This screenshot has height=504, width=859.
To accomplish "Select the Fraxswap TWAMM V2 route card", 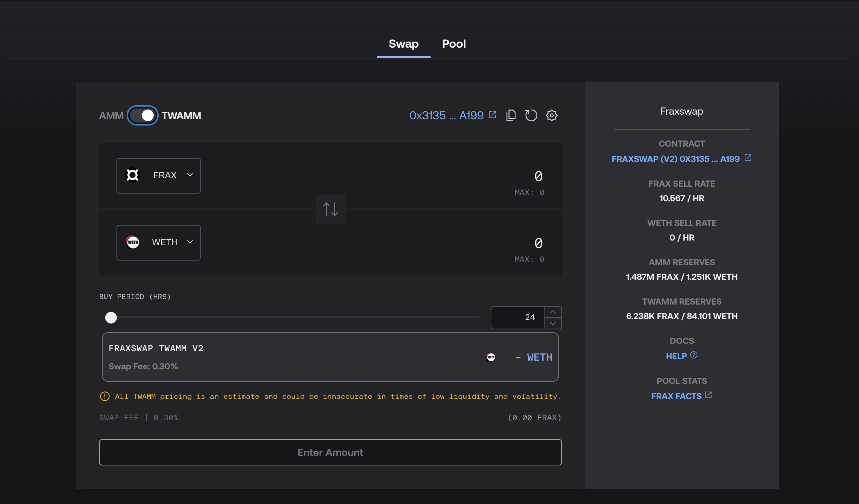I will pyautogui.click(x=330, y=357).
